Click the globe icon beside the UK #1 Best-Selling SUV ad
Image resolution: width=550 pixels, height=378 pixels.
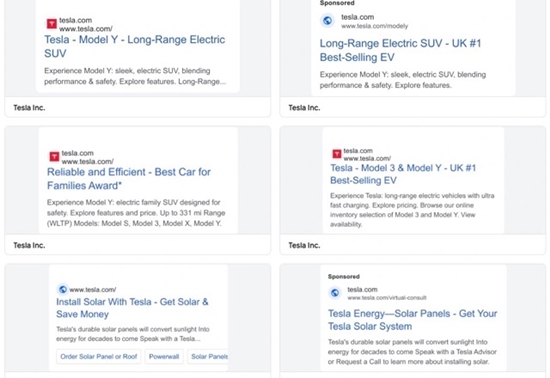tap(327, 21)
